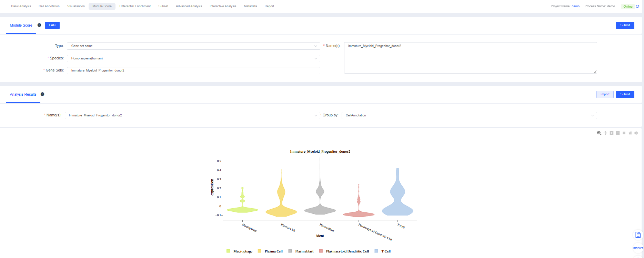644x258 pixels.
Task: Open chart settings gear icon
Action: tap(636, 133)
